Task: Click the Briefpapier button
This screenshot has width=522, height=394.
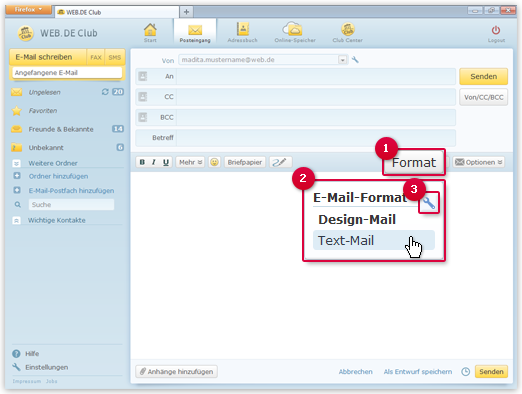Action: coord(245,162)
